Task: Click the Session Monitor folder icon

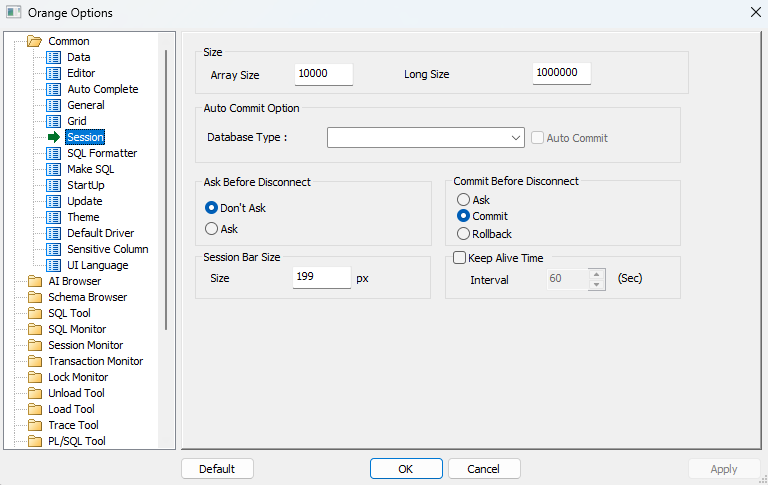Action: 35,345
